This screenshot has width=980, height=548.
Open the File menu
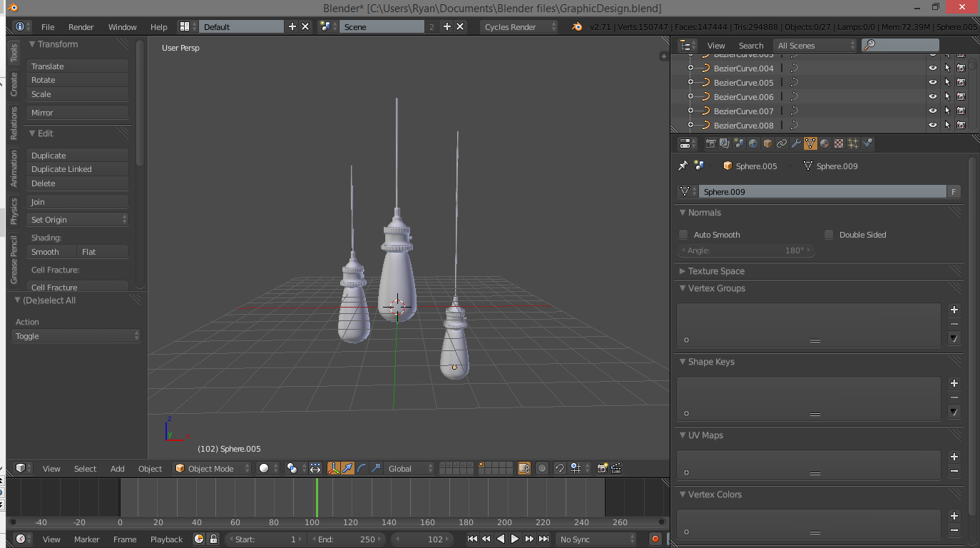pos(48,26)
